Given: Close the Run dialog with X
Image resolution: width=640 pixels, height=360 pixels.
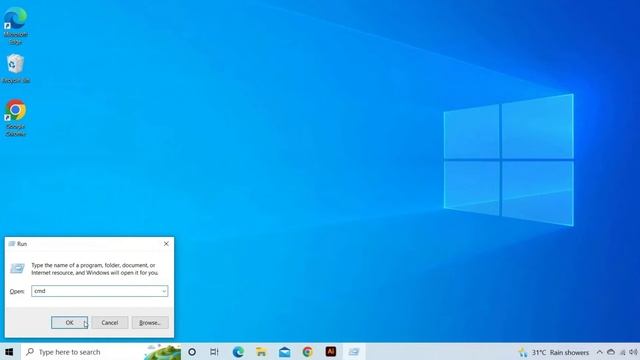Looking at the screenshot, I should 166,244.
